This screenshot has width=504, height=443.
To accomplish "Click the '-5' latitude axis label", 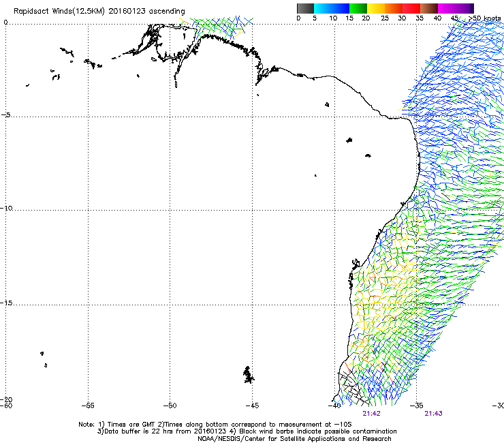I will [5, 114].
